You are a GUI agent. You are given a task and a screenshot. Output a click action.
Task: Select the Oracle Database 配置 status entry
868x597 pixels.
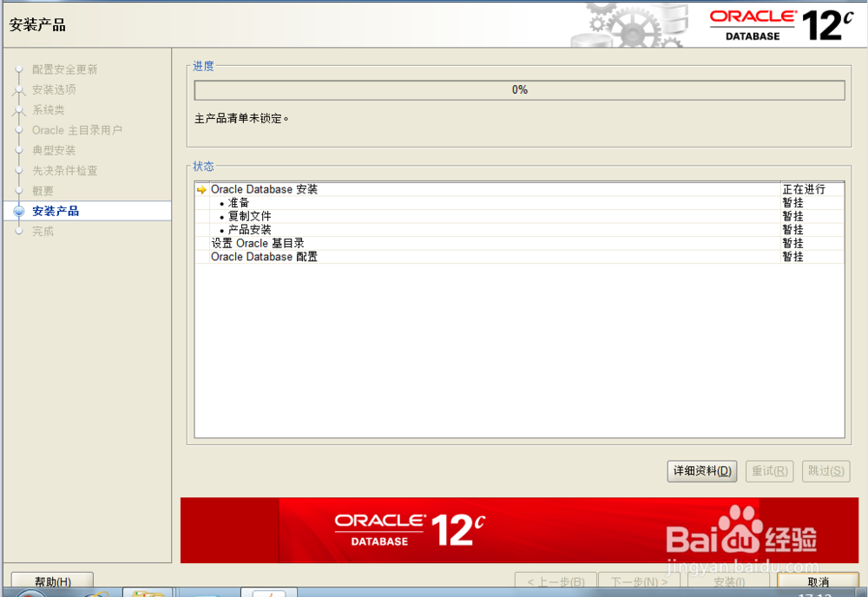coord(263,257)
